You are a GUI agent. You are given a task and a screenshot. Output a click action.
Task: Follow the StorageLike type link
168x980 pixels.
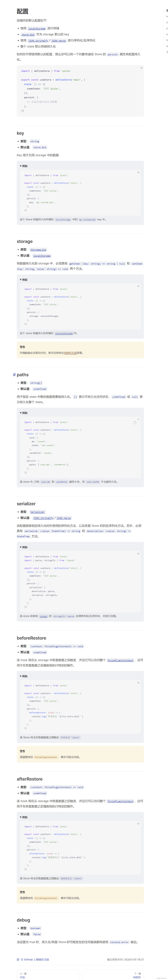tap(38, 250)
